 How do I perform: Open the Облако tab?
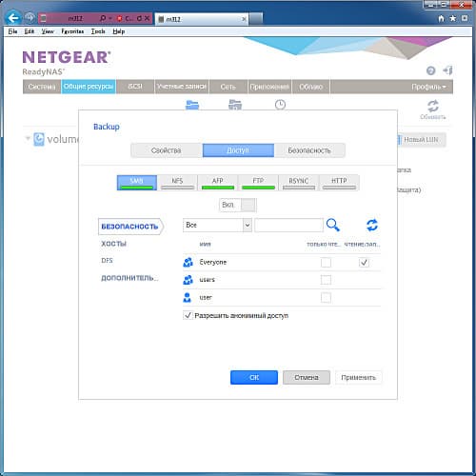(310, 87)
